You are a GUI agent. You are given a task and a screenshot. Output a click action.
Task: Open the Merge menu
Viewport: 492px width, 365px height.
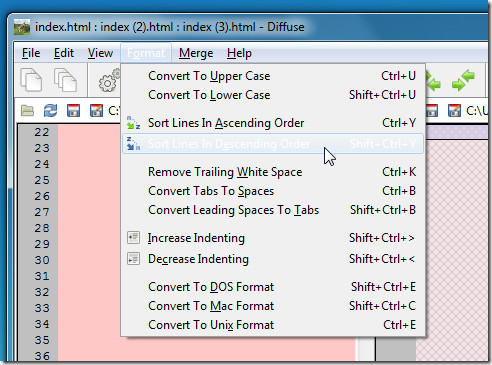(x=196, y=53)
